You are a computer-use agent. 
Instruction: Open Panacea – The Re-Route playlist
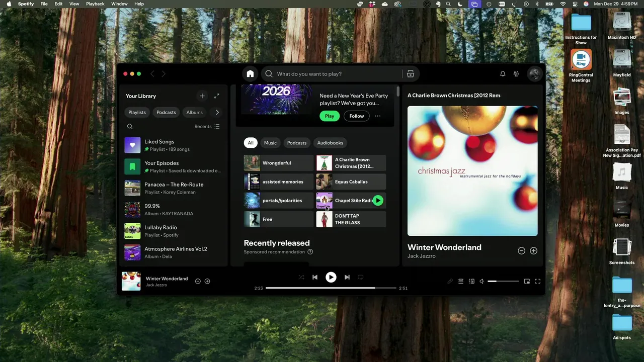[173, 188]
